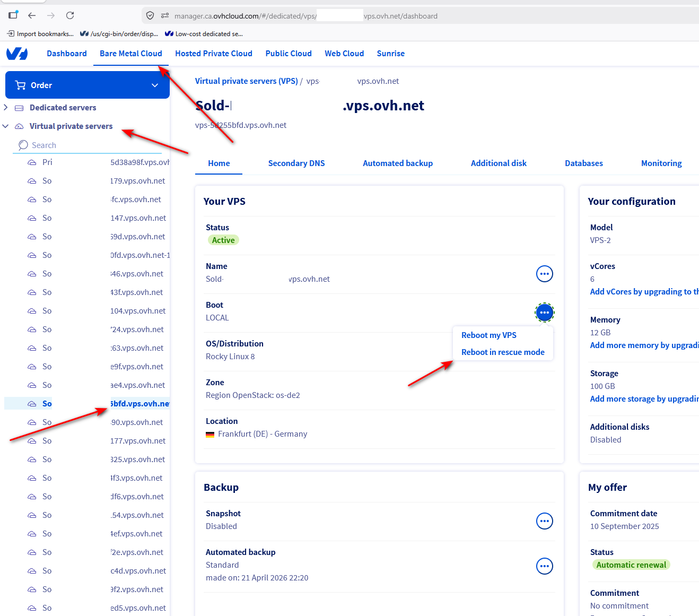Open the Automated backup three-dot menu
This screenshot has width=699, height=616.
click(x=545, y=566)
